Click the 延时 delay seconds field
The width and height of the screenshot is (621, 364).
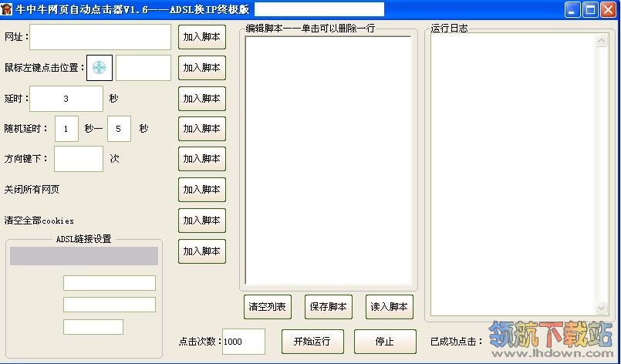coord(66,99)
